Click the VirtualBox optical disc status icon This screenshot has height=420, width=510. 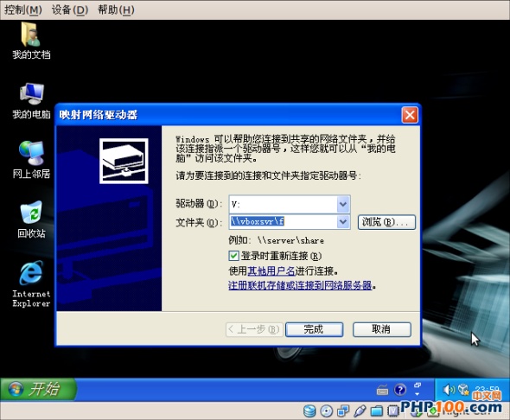click(326, 411)
